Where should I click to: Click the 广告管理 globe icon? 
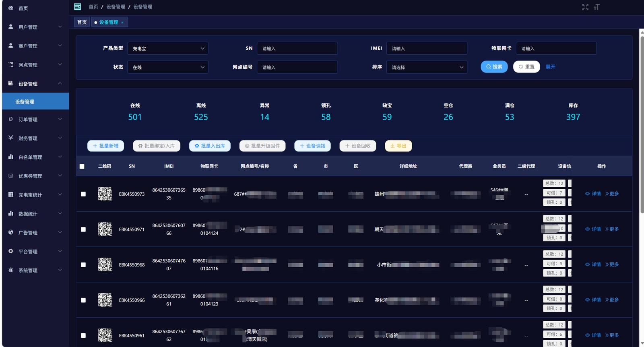pyautogui.click(x=11, y=232)
